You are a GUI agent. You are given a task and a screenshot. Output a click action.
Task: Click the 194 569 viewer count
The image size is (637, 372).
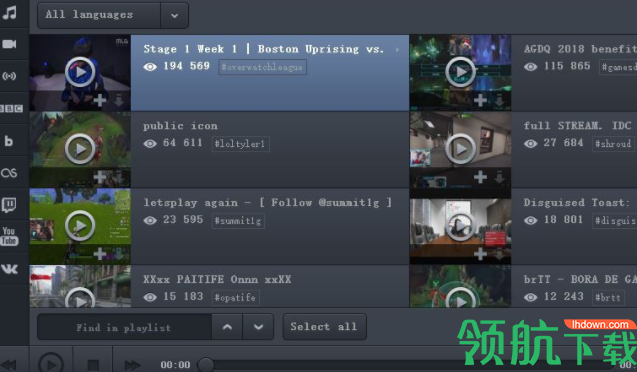(x=186, y=66)
